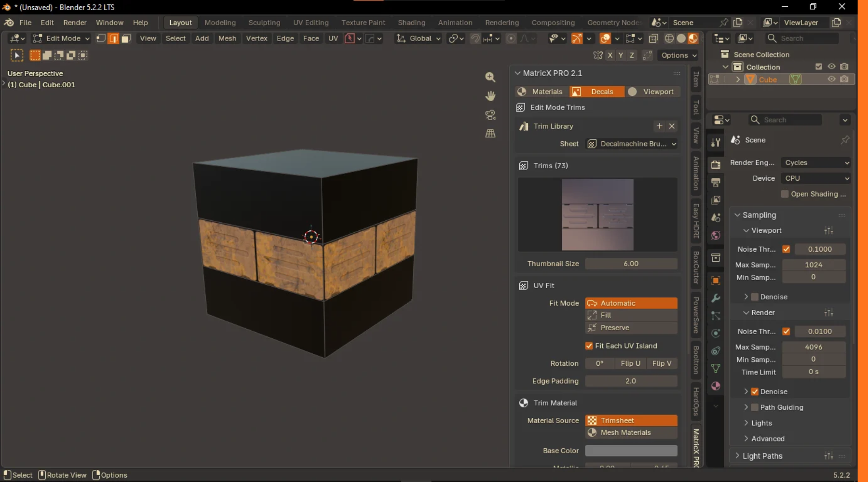Open the Material properties tab icon
Screen dimensions: 868x482
(716, 386)
